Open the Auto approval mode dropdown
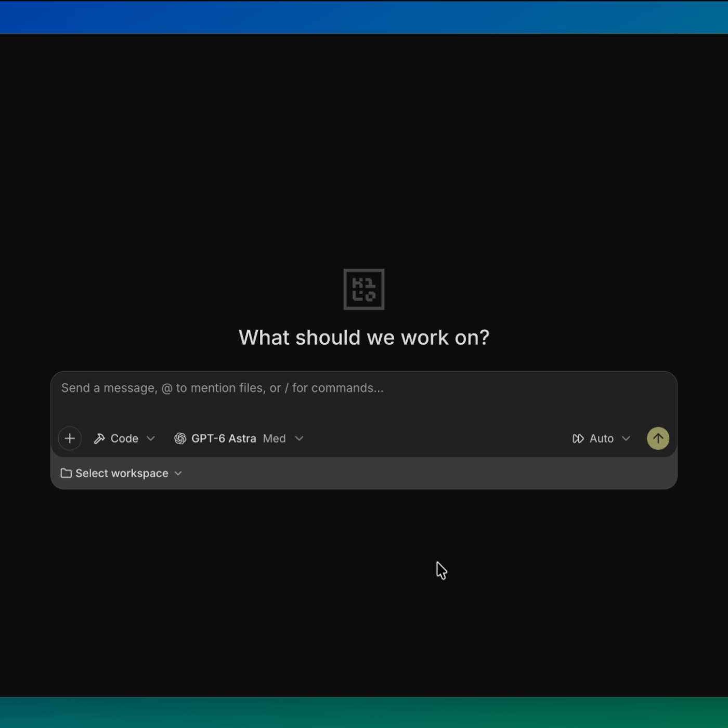This screenshot has width=728, height=728. point(601,438)
